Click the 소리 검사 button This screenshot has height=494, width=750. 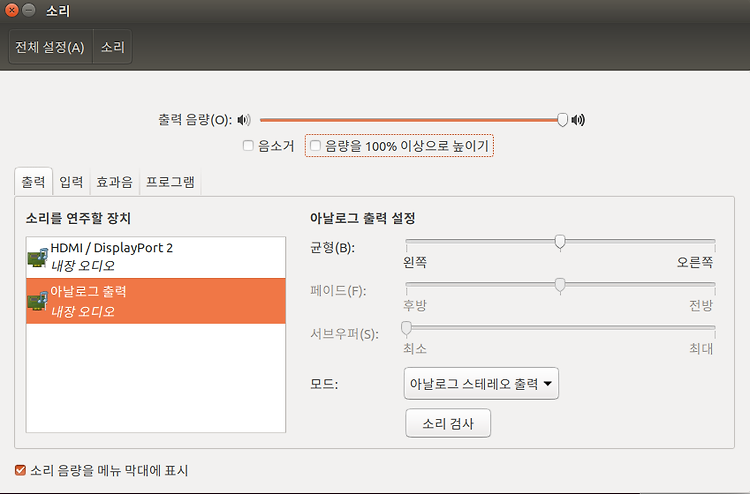click(448, 423)
